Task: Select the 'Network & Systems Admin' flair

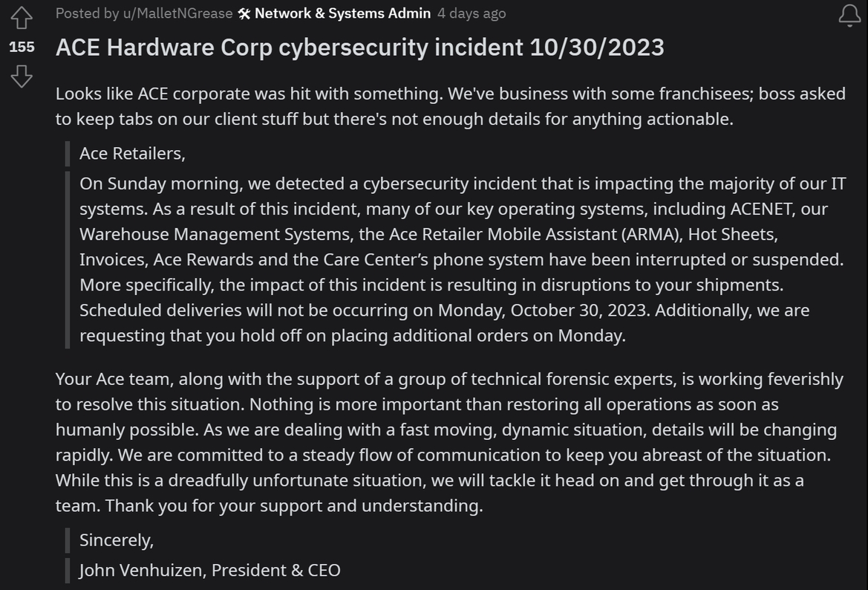Action: coord(341,13)
